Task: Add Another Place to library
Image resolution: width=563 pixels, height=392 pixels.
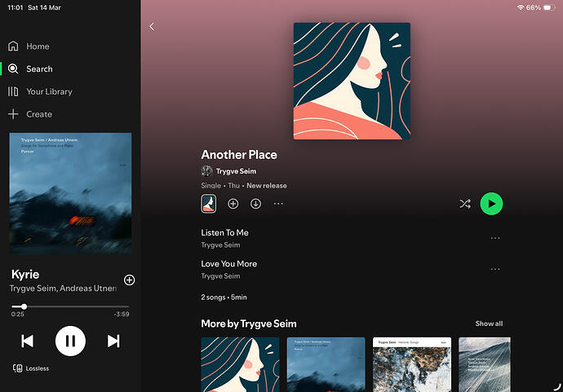Action: pos(233,204)
